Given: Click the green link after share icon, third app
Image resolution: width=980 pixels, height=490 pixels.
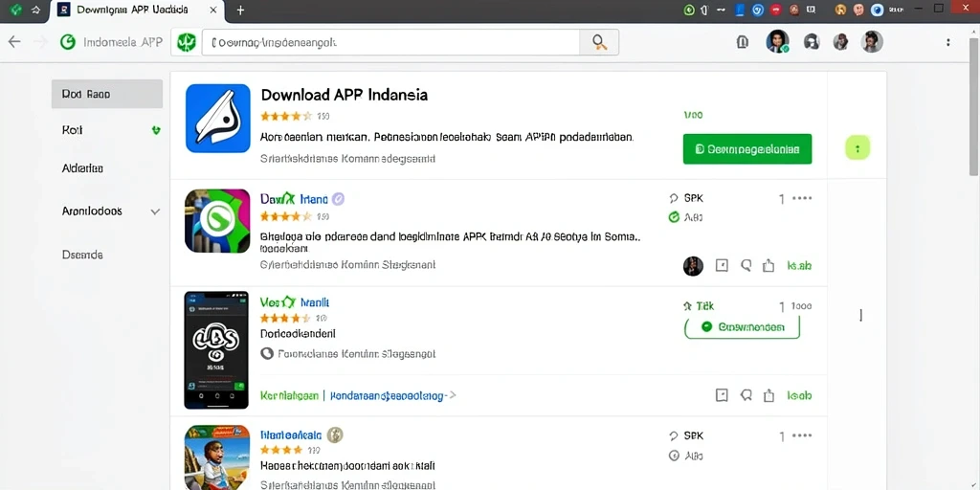Looking at the screenshot, I should click(x=799, y=395).
